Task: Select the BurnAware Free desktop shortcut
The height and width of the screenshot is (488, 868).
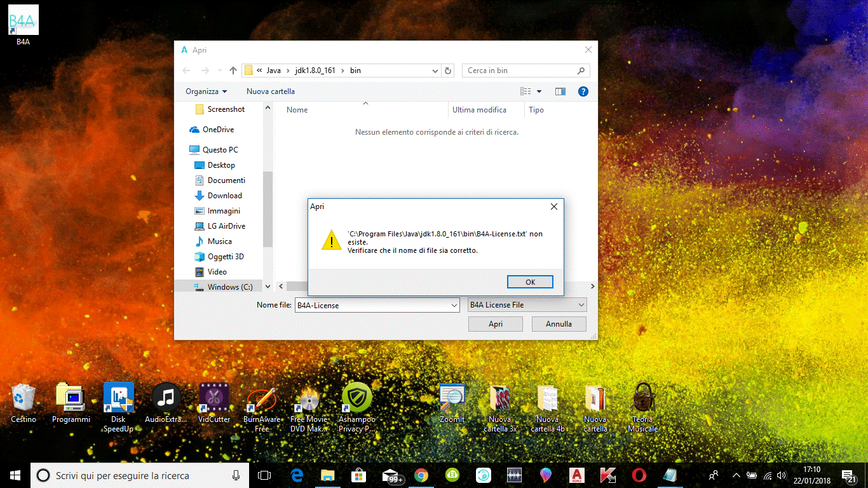Action: coord(261,407)
